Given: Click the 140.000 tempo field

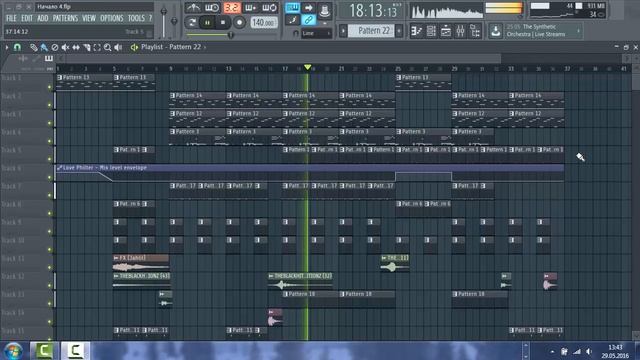Looking at the screenshot, I should 263,22.
